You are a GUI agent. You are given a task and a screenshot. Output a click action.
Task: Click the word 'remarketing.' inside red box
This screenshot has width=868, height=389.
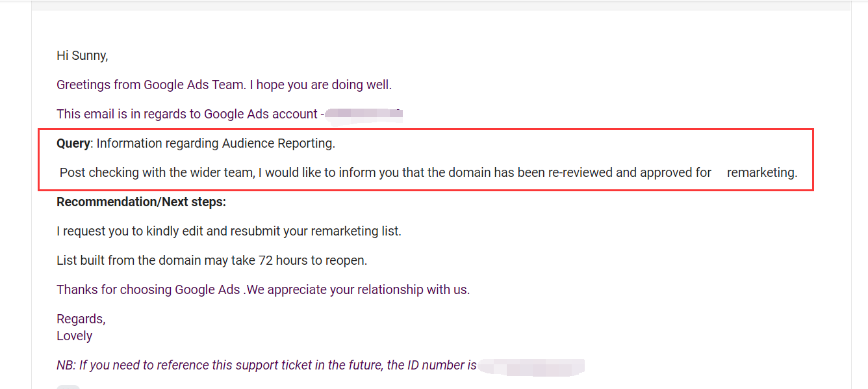click(762, 173)
